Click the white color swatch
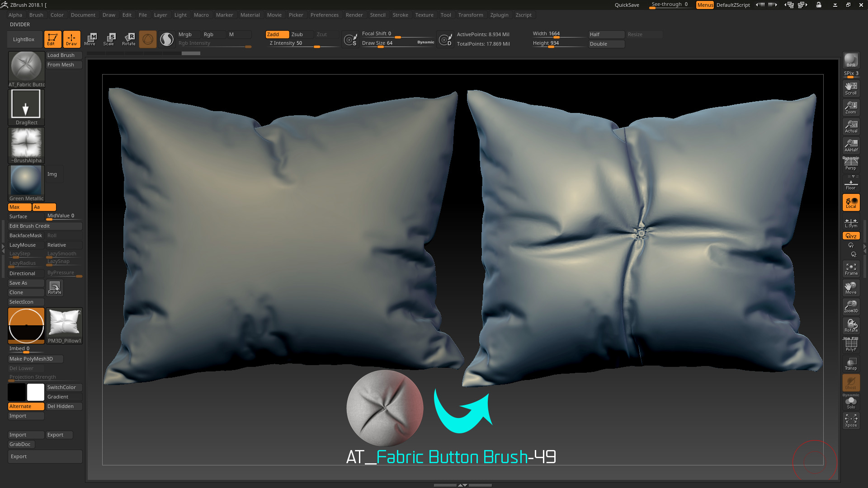Screen dimensions: 868x488 point(36,392)
